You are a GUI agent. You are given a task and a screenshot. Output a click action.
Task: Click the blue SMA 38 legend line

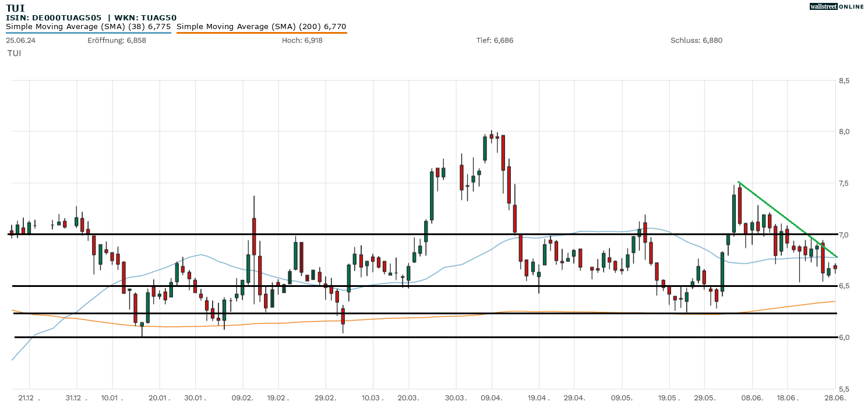click(x=88, y=33)
